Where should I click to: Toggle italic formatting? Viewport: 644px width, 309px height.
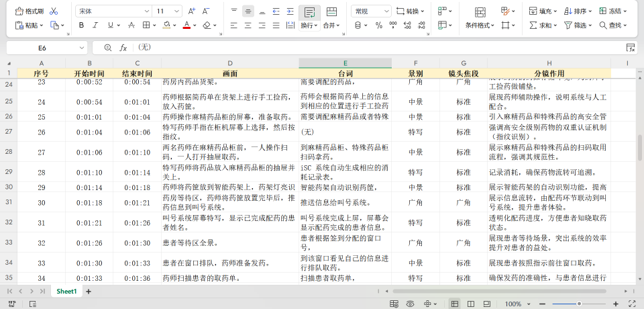(95, 26)
